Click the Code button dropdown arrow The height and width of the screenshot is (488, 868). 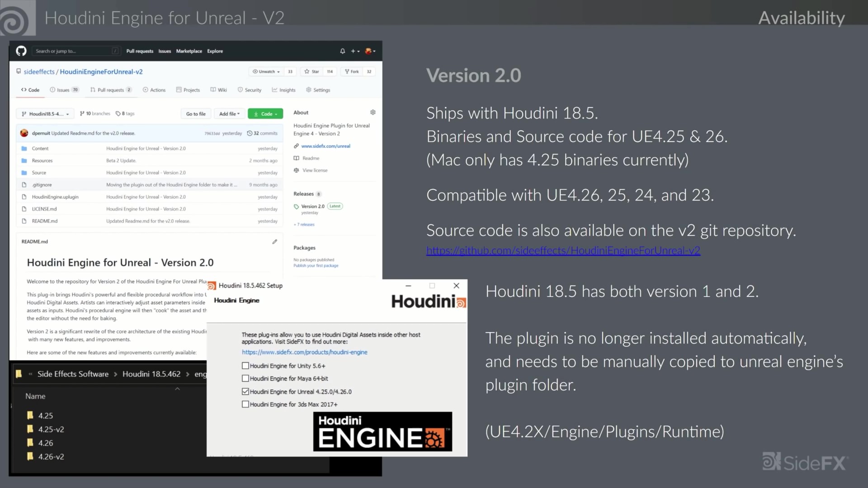coord(278,113)
